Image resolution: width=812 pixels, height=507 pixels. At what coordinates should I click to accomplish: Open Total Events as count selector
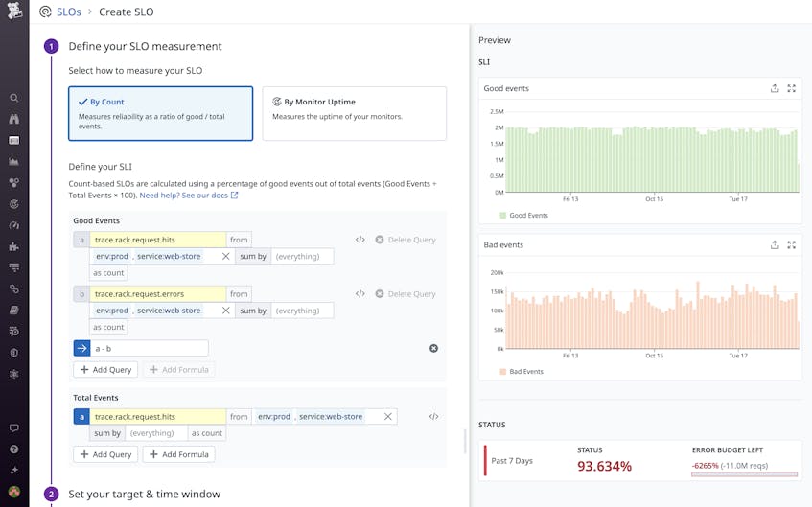coord(207,433)
